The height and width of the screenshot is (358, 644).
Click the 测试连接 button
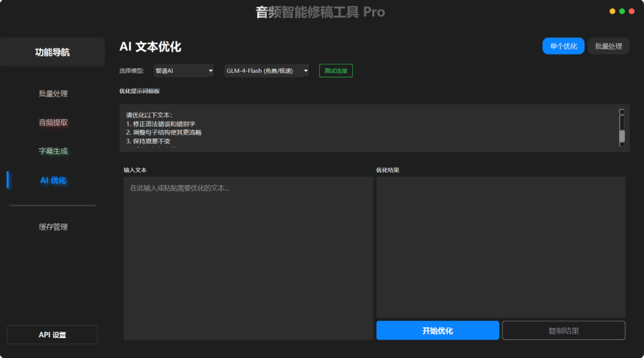coord(336,70)
